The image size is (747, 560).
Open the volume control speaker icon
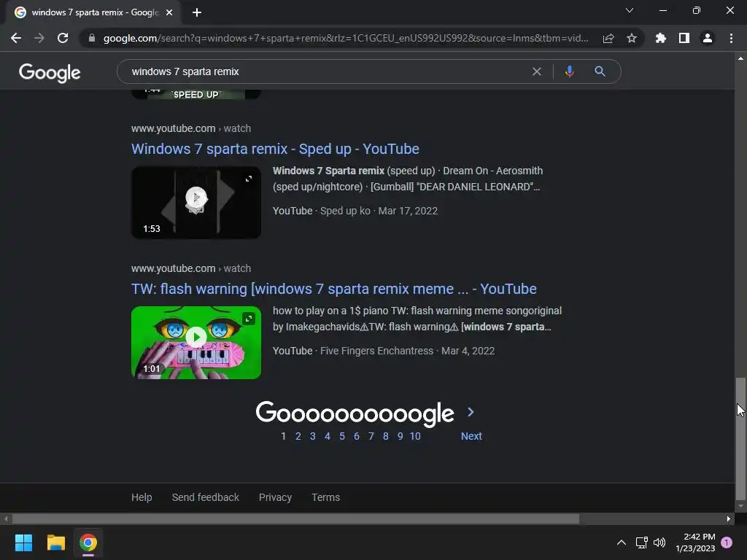click(x=659, y=542)
